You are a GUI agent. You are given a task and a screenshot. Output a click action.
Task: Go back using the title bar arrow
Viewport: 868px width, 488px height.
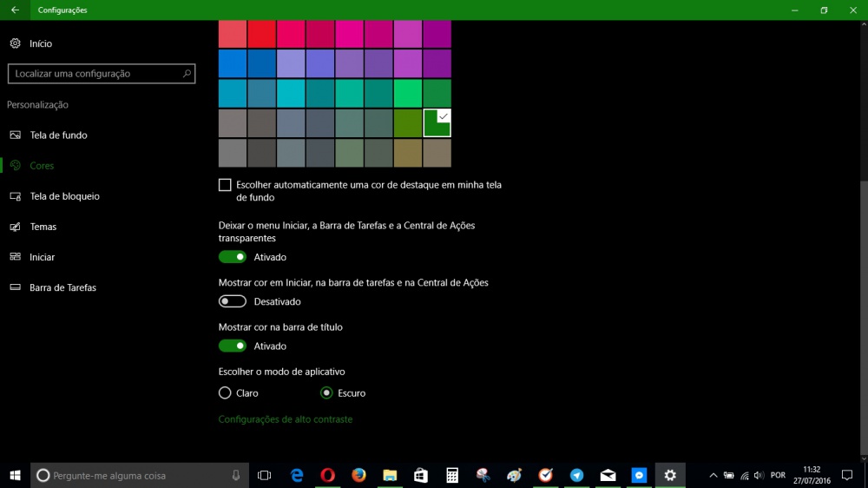pyautogui.click(x=15, y=10)
